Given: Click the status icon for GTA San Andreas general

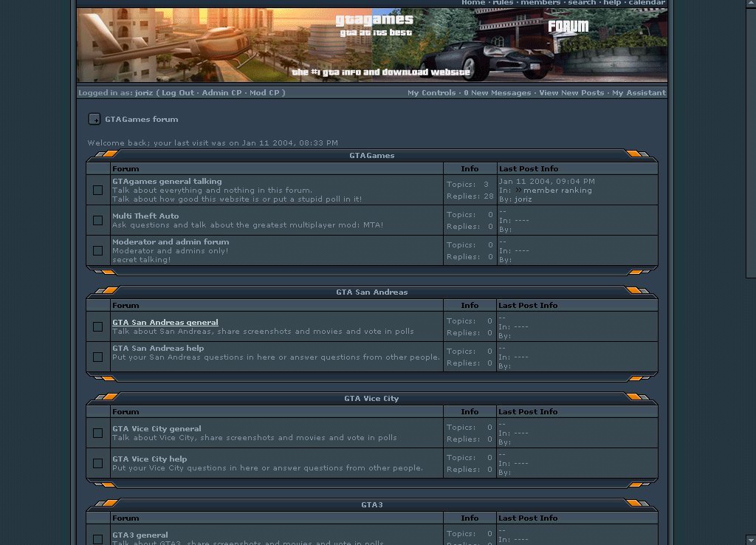Looking at the screenshot, I should [x=98, y=326].
